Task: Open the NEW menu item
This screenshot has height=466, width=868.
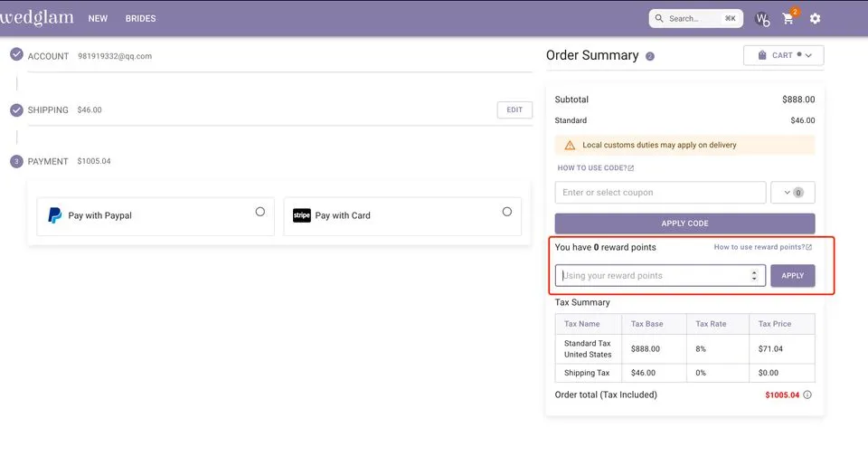Action: coord(98,19)
